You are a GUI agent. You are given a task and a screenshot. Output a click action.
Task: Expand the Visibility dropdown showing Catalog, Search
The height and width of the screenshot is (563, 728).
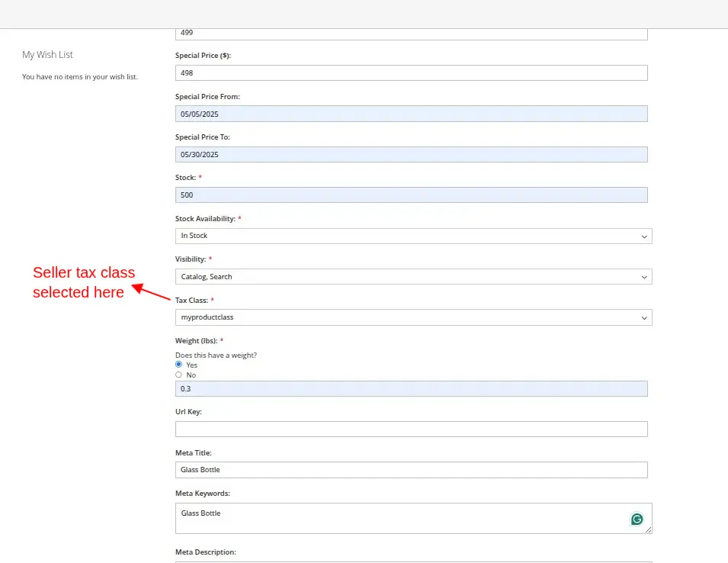point(413,277)
